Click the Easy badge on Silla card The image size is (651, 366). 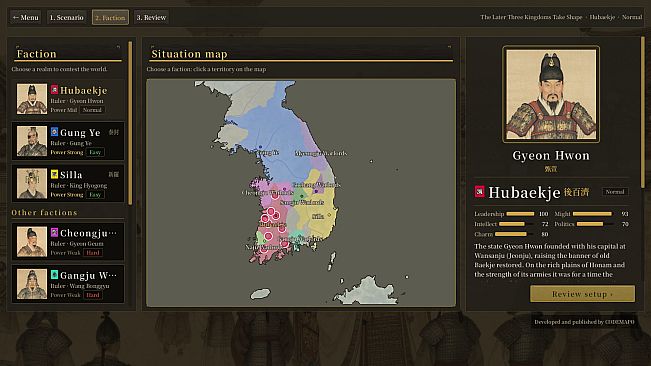[x=95, y=195]
